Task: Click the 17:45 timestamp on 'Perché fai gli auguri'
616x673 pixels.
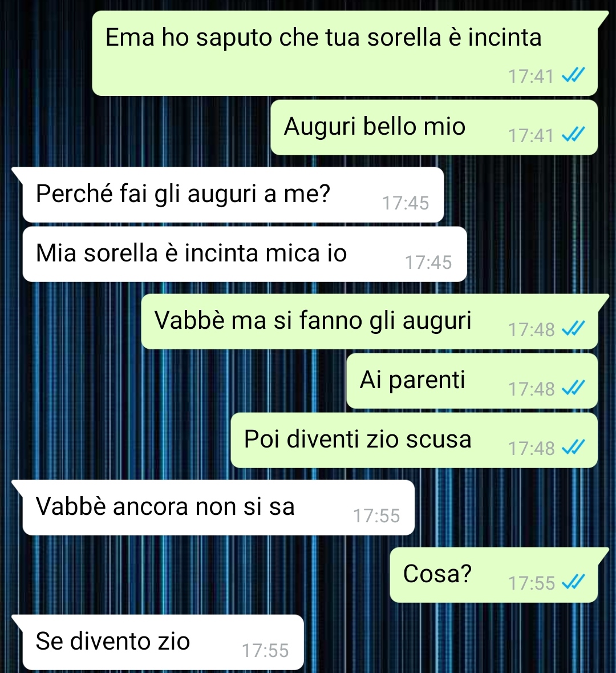Action: pos(406,203)
